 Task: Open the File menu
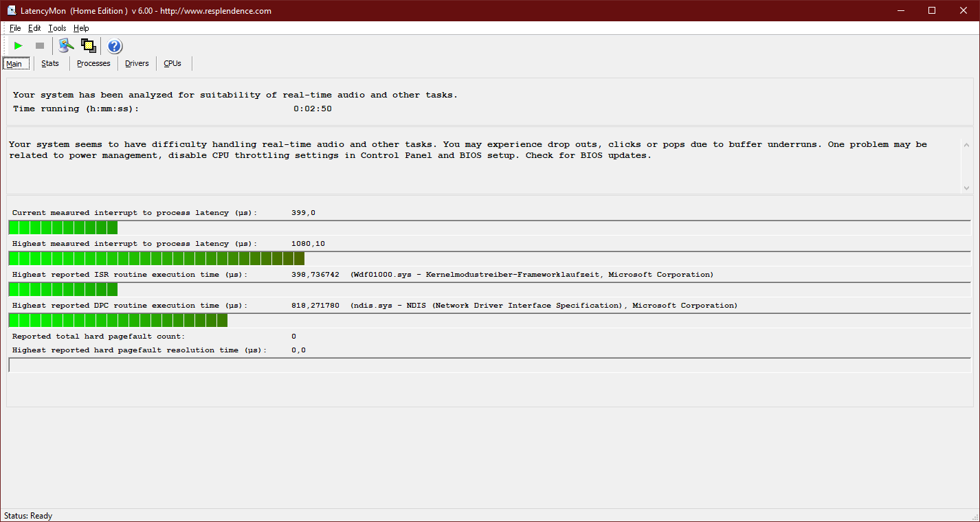click(x=15, y=28)
